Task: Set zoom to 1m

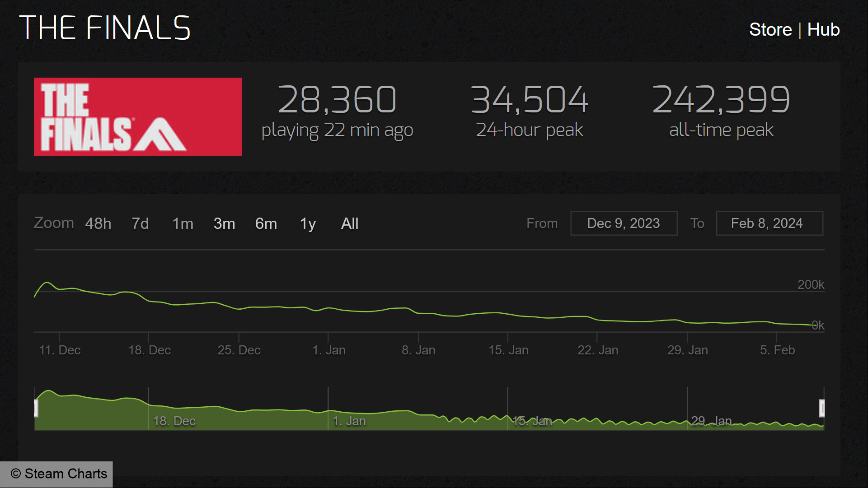Action: click(183, 223)
